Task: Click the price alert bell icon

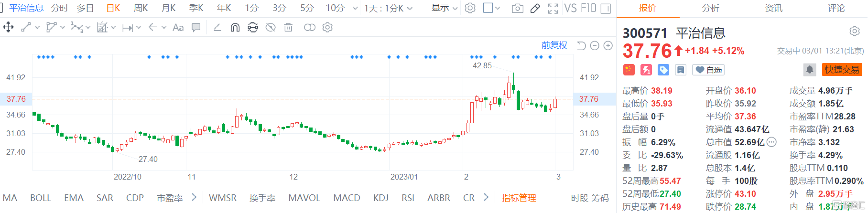Action: pos(809,70)
